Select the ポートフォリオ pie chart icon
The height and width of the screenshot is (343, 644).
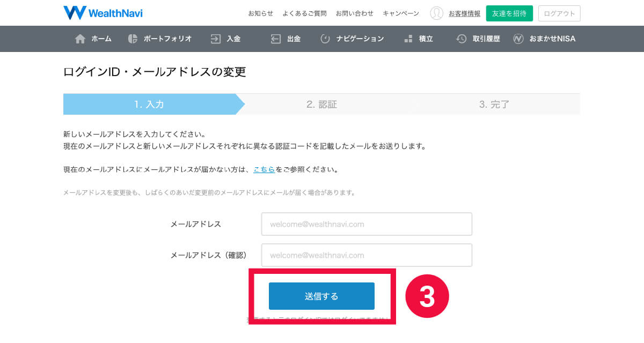133,39
